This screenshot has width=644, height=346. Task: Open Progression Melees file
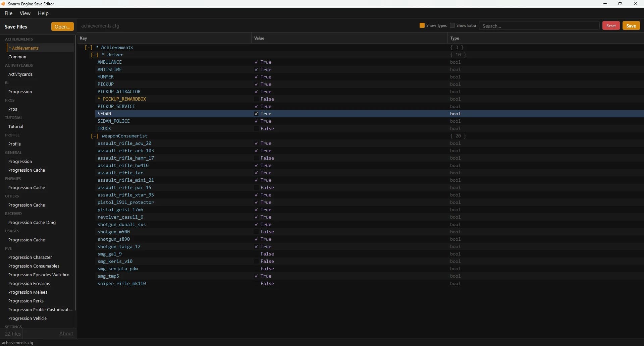point(40,292)
